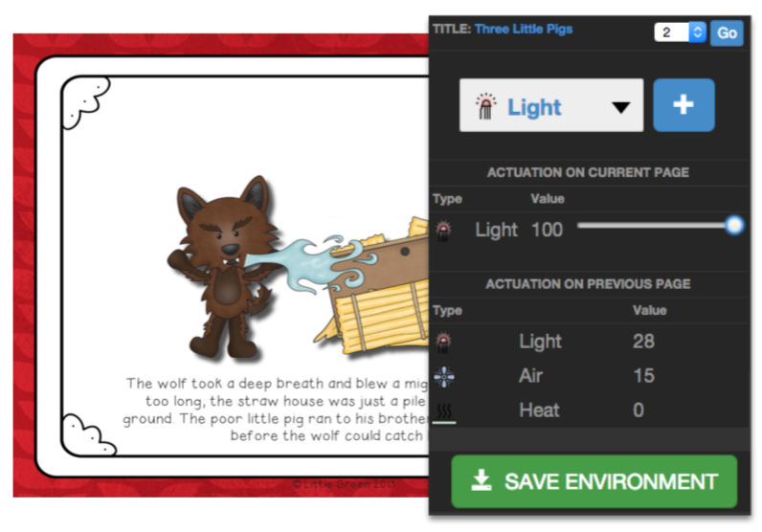Screen dimensions: 762x532
Task: Click the Light slider track middle
Action: point(655,226)
